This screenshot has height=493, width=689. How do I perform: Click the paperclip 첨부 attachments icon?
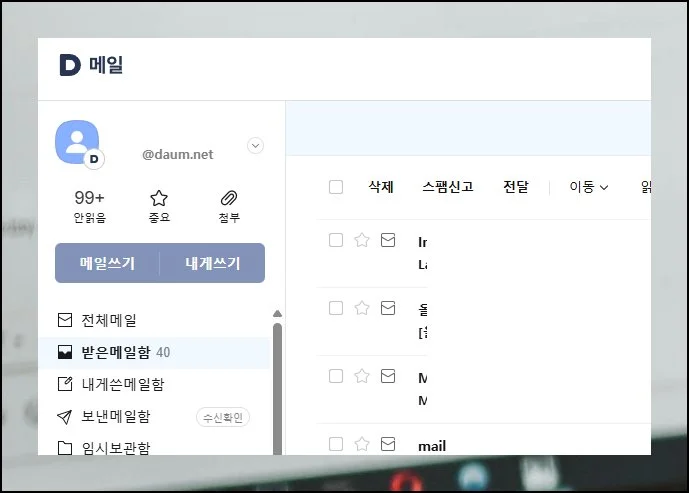[x=229, y=199]
